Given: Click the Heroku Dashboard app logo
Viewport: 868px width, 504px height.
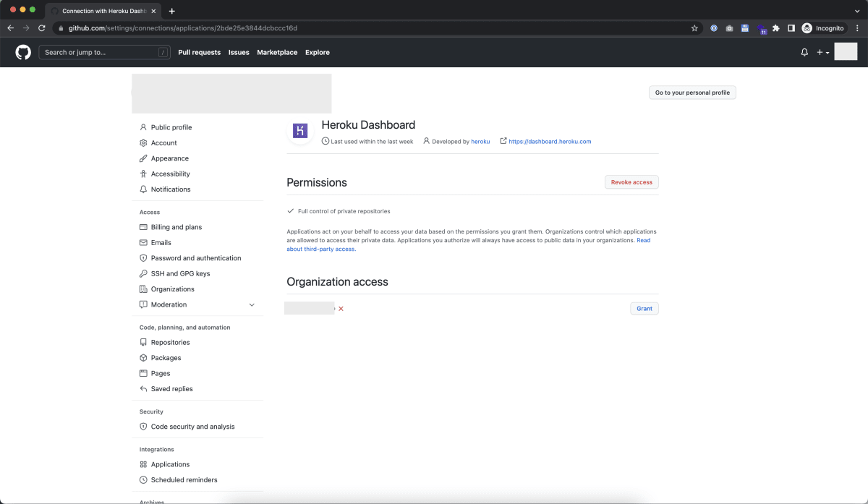Looking at the screenshot, I should 300,131.
